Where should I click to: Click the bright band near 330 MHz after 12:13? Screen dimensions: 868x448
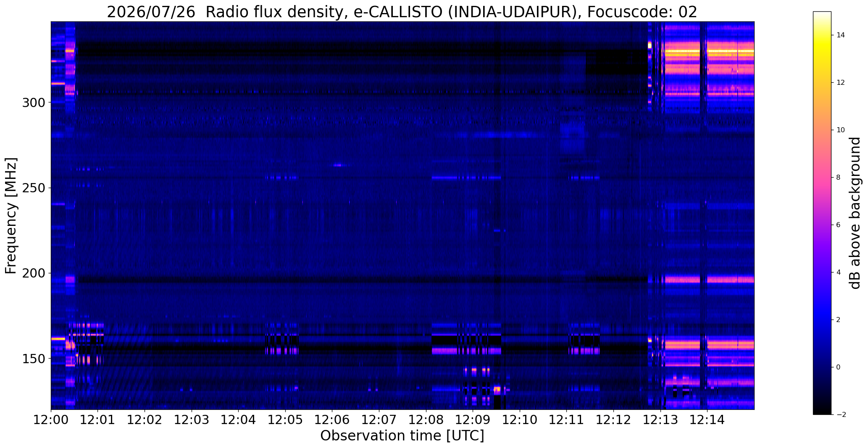[710, 52]
